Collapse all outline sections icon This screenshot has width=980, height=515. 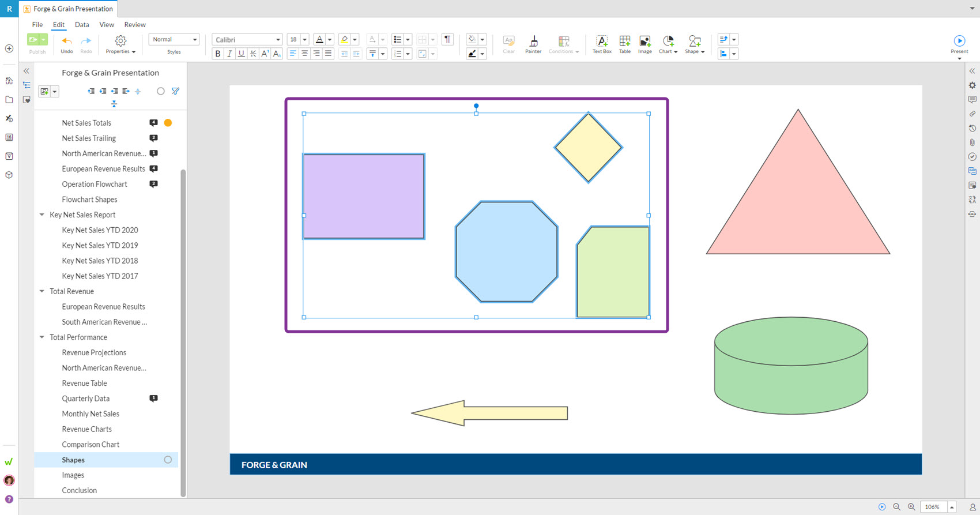114,104
